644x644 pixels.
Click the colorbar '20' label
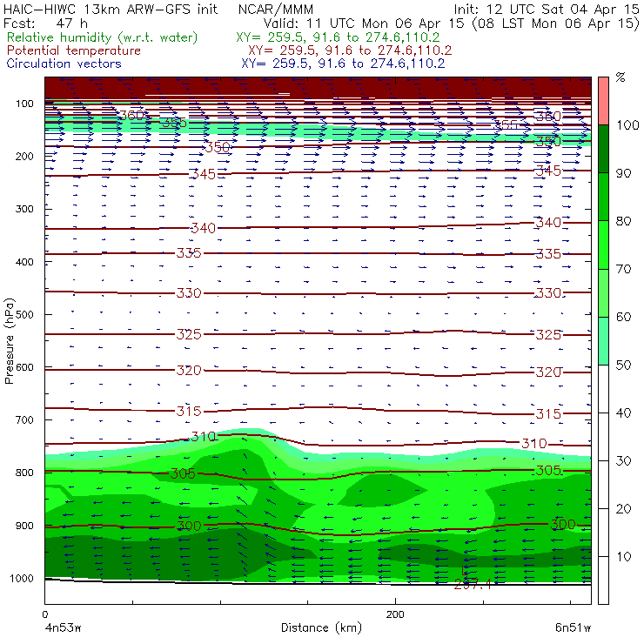tap(623, 509)
